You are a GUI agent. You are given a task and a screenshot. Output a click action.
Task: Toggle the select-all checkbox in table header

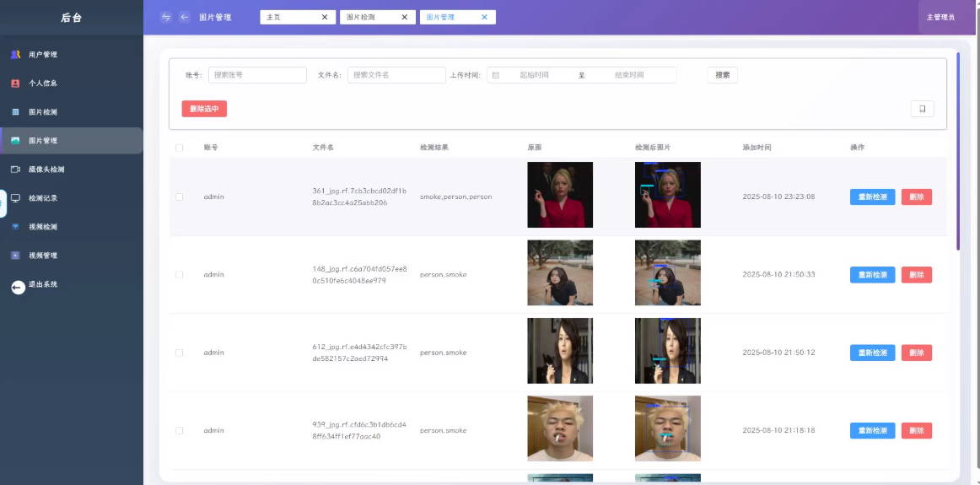(x=180, y=148)
